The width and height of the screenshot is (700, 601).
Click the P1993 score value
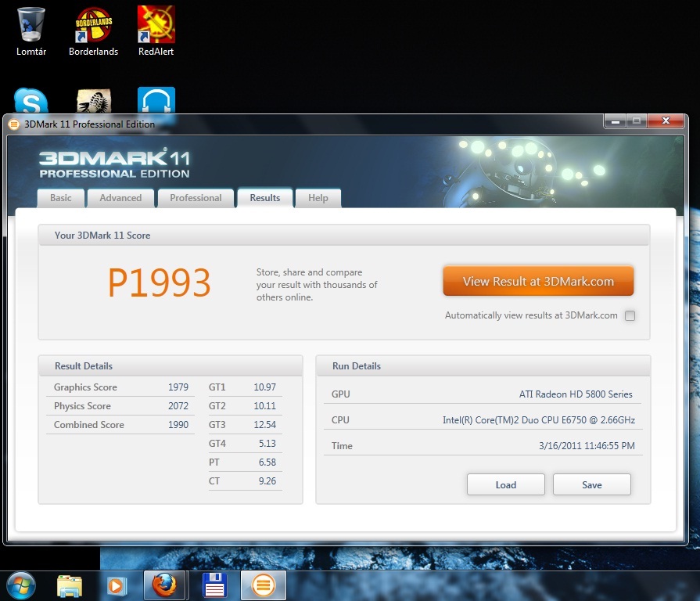pos(159,283)
